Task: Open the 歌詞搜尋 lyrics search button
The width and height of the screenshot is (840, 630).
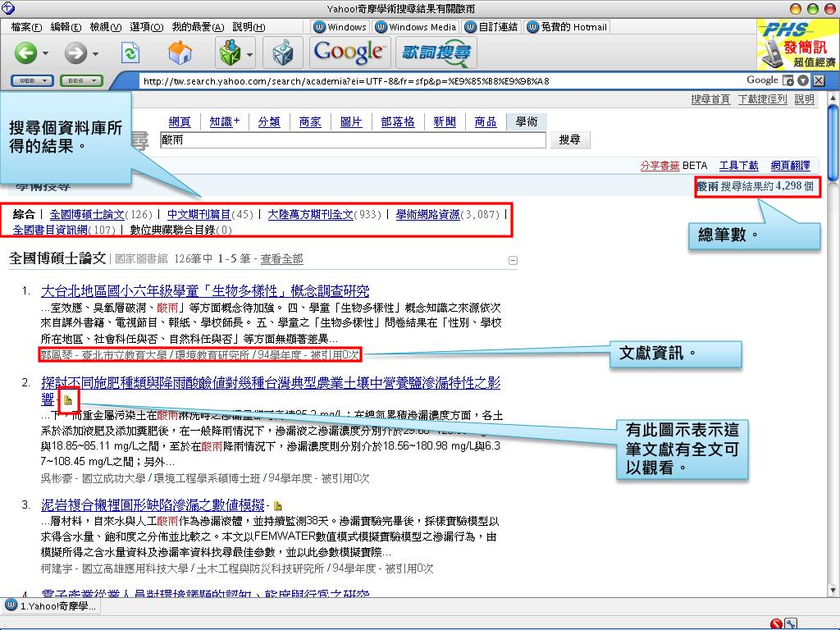Action: point(436,52)
